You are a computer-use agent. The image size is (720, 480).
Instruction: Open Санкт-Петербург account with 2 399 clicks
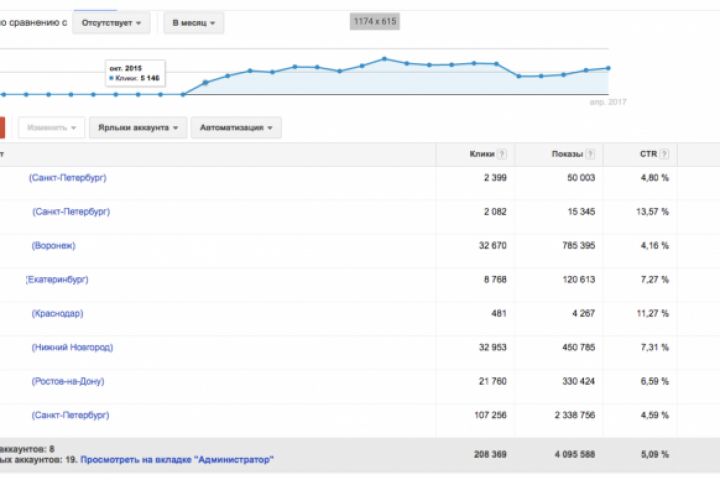68,178
